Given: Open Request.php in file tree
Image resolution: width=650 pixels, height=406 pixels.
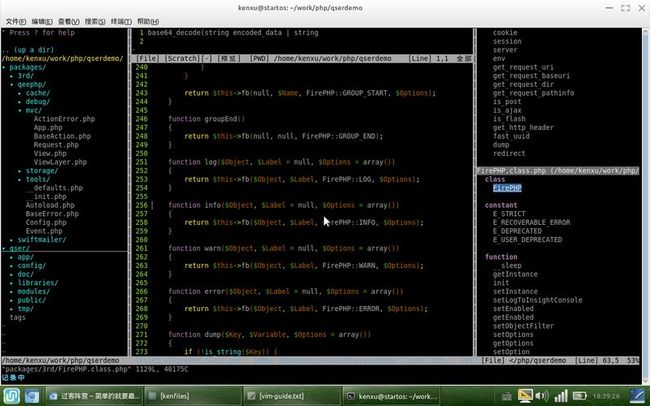Looking at the screenshot, I should pyautogui.click(x=56, y=145).
